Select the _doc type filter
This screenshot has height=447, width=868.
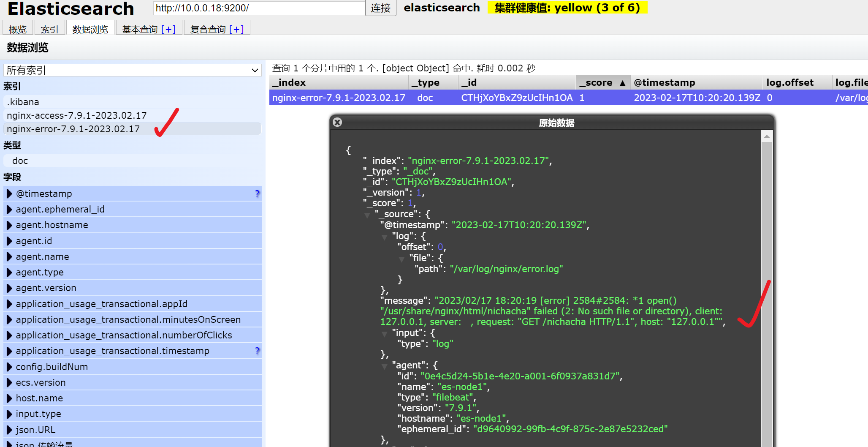pyautogui.click(x=18, y=161)
